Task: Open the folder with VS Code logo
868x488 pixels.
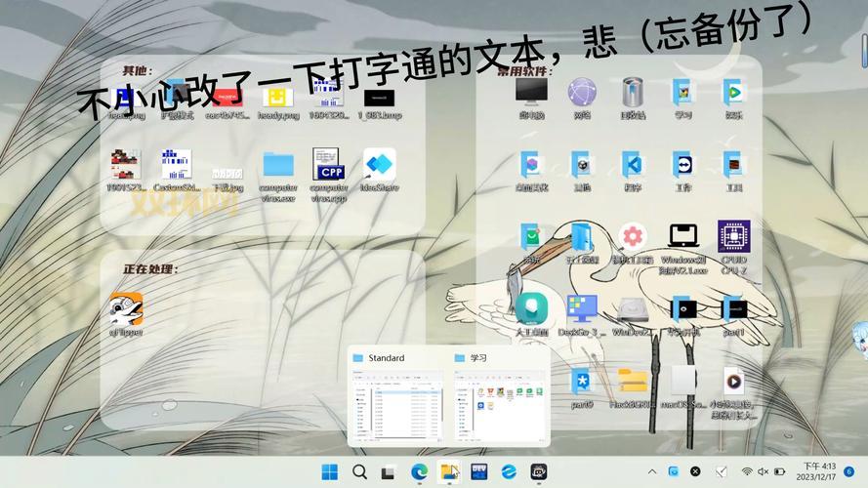Action: (x=632, y=165)
